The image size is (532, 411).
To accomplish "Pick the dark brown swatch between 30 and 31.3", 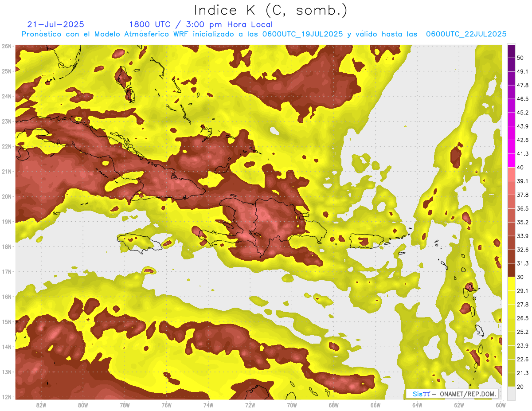I will [511, 270].
